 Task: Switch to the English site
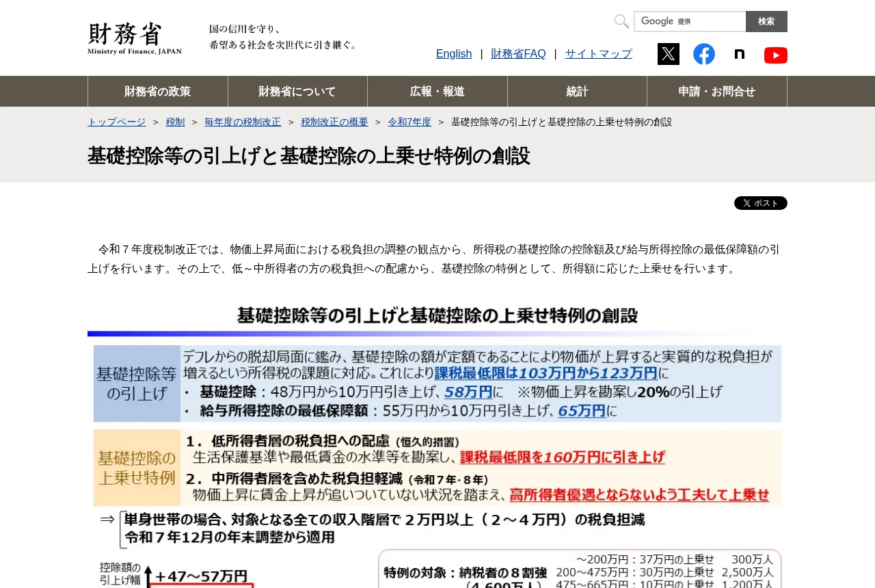pos(454,53)
